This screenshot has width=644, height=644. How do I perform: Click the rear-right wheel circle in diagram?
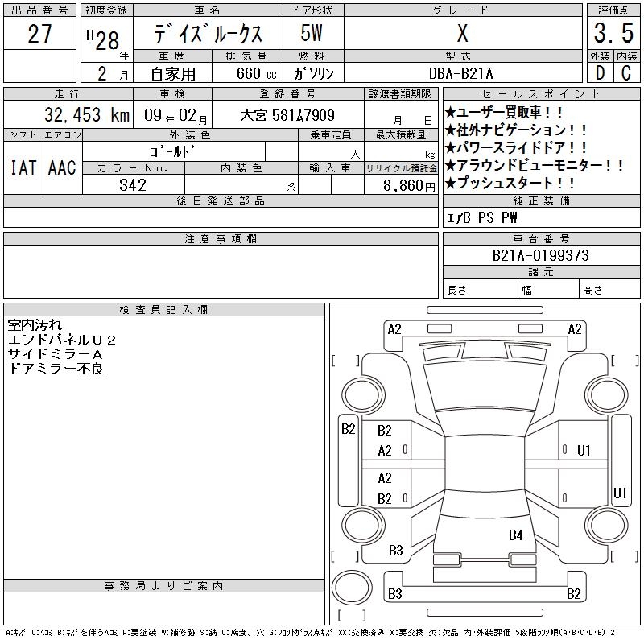[607, 525]
